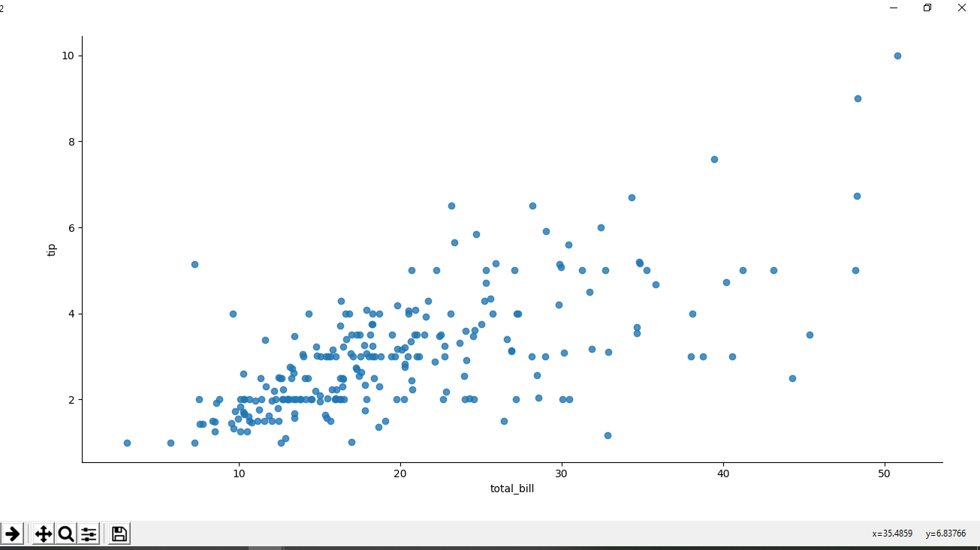Select the magnifier zoom icon
Screen dimensions: 980x550
click(x=66, y=533)
